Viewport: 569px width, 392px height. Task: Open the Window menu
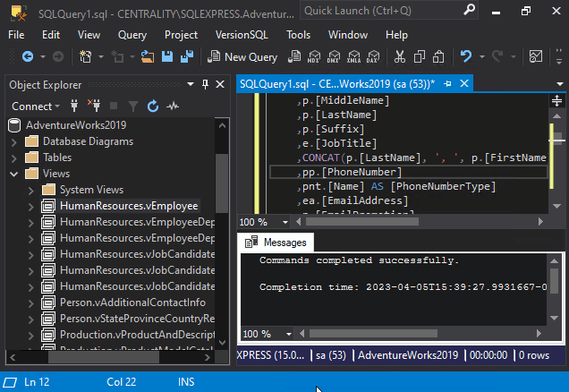click(348, 35)
